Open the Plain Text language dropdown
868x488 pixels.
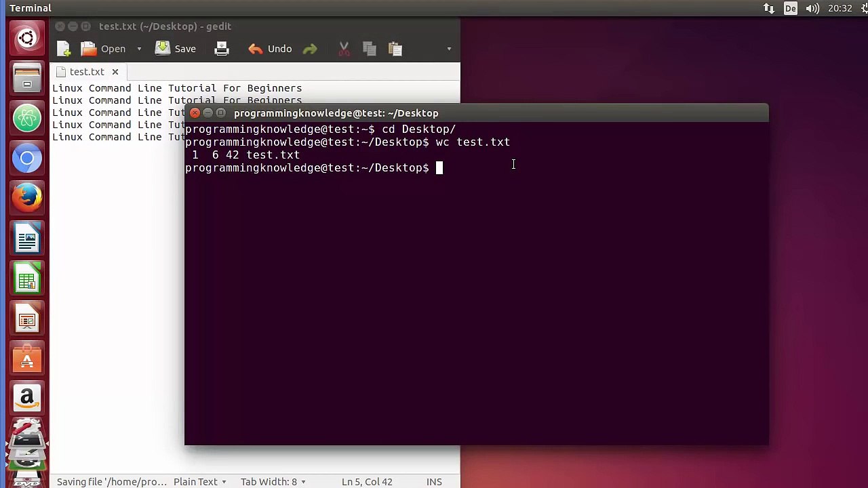(199, 482)
